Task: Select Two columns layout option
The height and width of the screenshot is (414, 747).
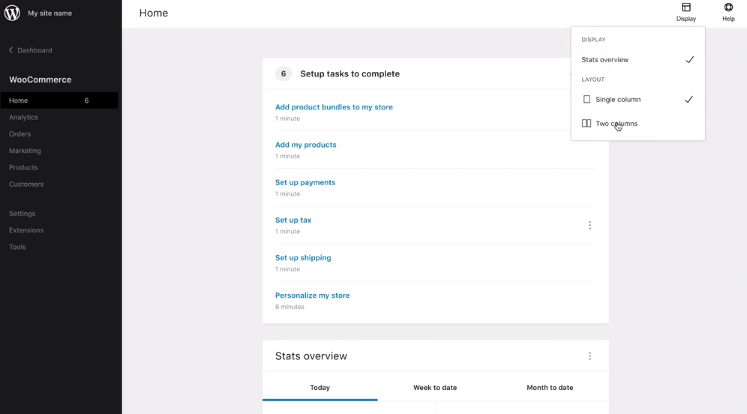Action: coord(638,123)
